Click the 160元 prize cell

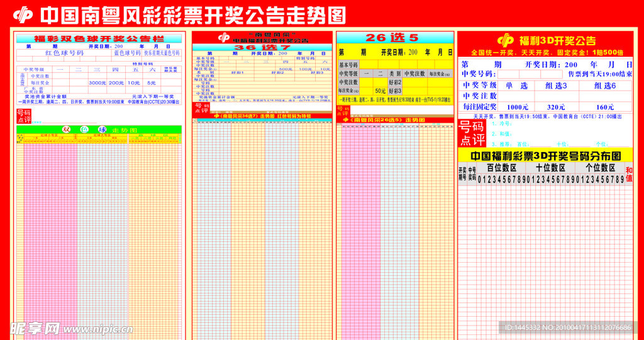[605, 107]
